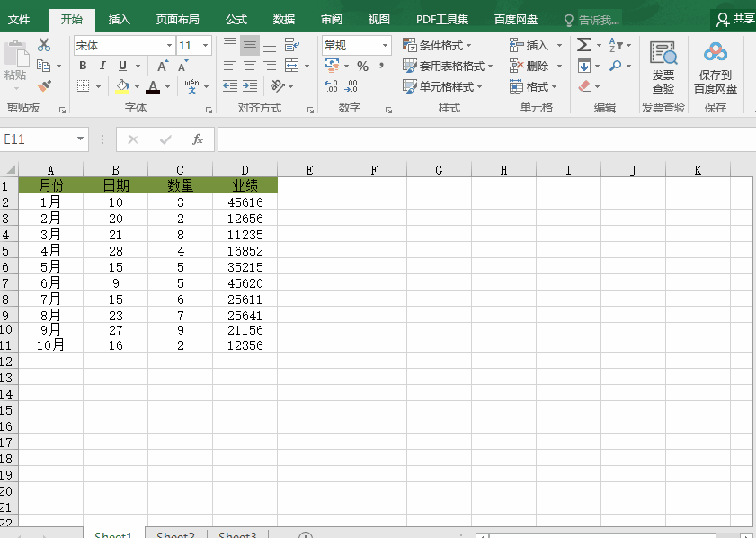
Task: Open the font size 11 dropdown
Action: click(205, 45)
